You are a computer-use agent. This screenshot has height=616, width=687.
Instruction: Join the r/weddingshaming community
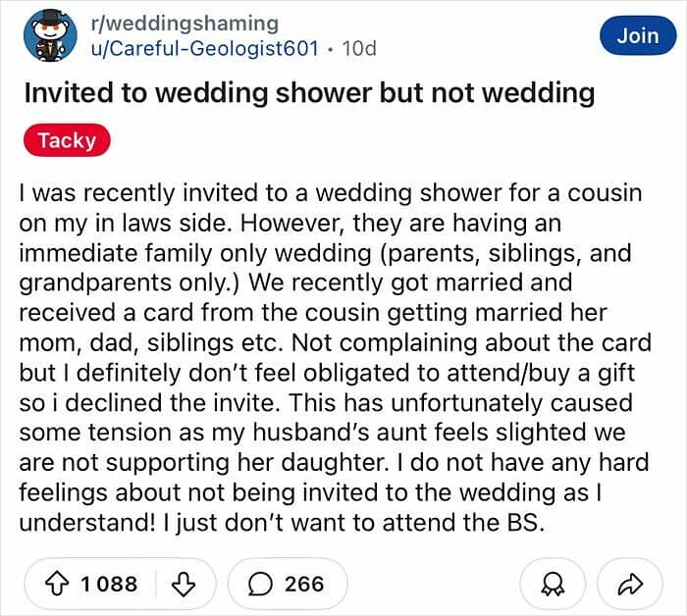pos(638,35)
